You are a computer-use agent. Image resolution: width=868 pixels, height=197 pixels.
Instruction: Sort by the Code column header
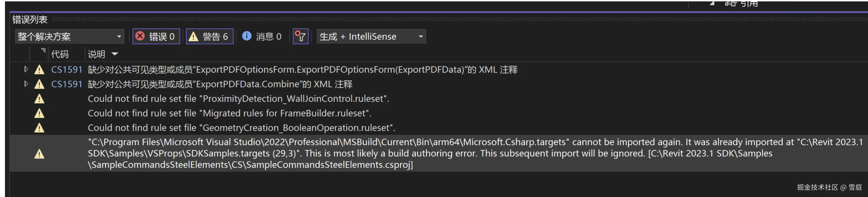click(60, 54)
